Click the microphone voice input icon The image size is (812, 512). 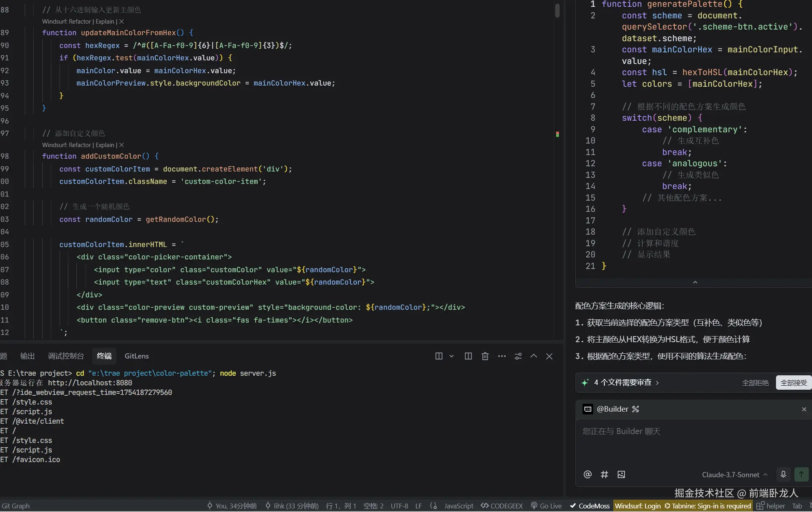783,474
